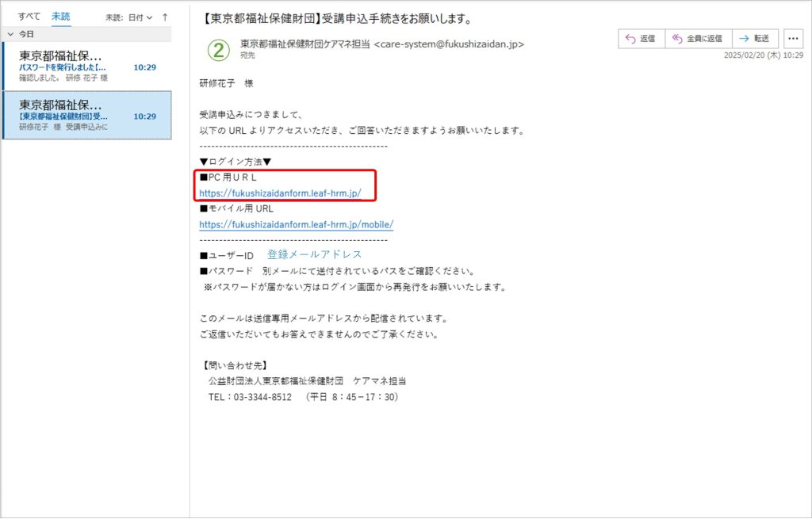Screen dimensions: 812x519
Task: Select the 受講申込手続き email in the list
Action: pyautogui.click(x=87, y=115)
